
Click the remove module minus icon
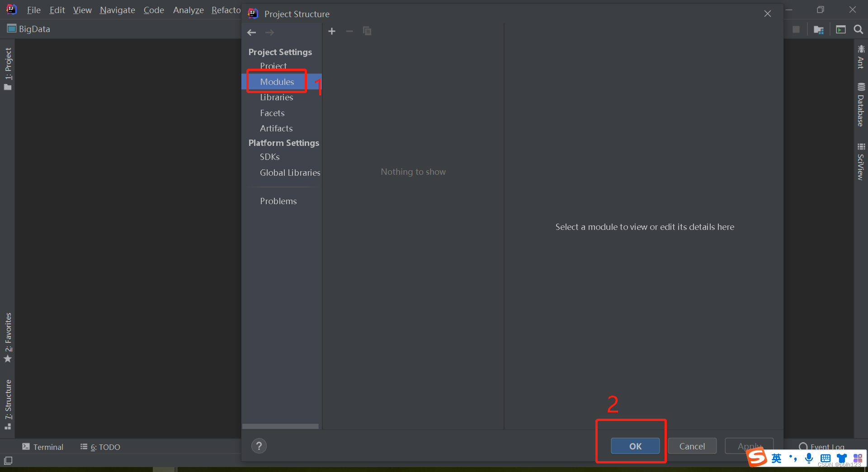349,31
